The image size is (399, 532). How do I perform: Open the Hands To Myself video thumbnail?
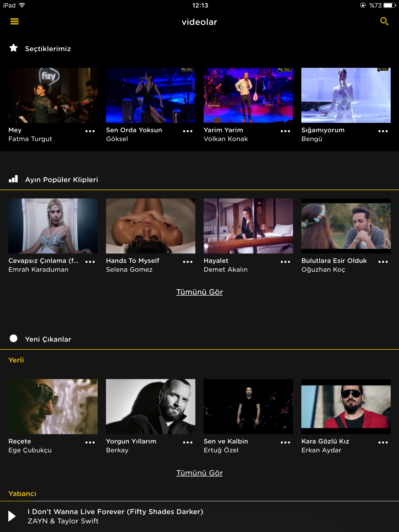coord(151,226)
